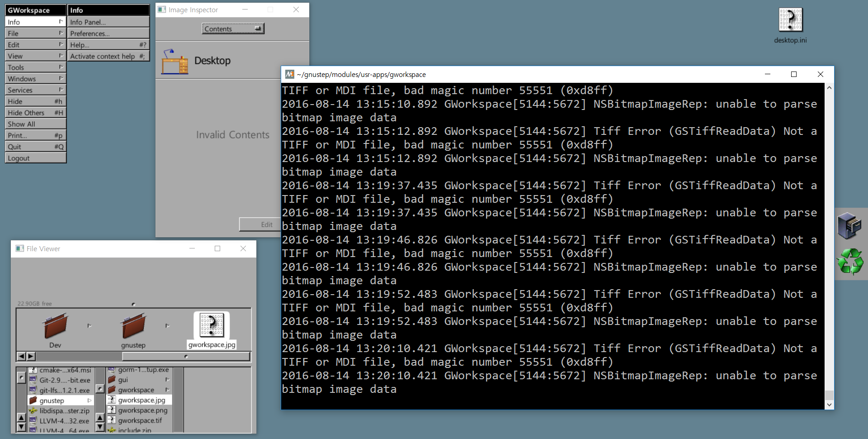Open the File submenu in GWorkspace menu
The height and width of the screenshot is (439, 868).
click(36, 33)
